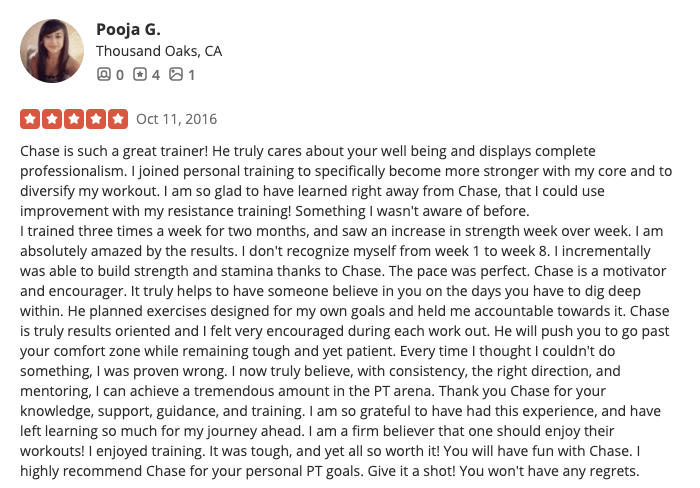The height and width of the screenshot is (488, 700).
Task: Select the fifth red rating star
Action: pyautogui.click(x=118, y=119)
